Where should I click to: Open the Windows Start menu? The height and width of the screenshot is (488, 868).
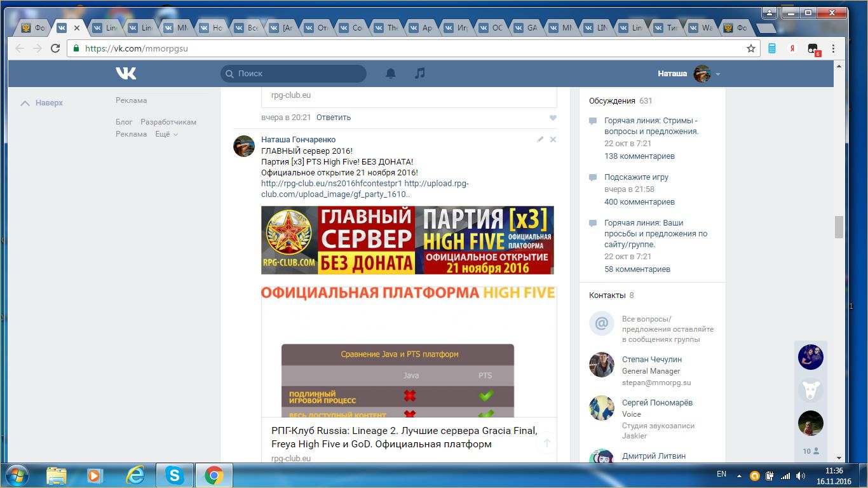click(17, 475)
